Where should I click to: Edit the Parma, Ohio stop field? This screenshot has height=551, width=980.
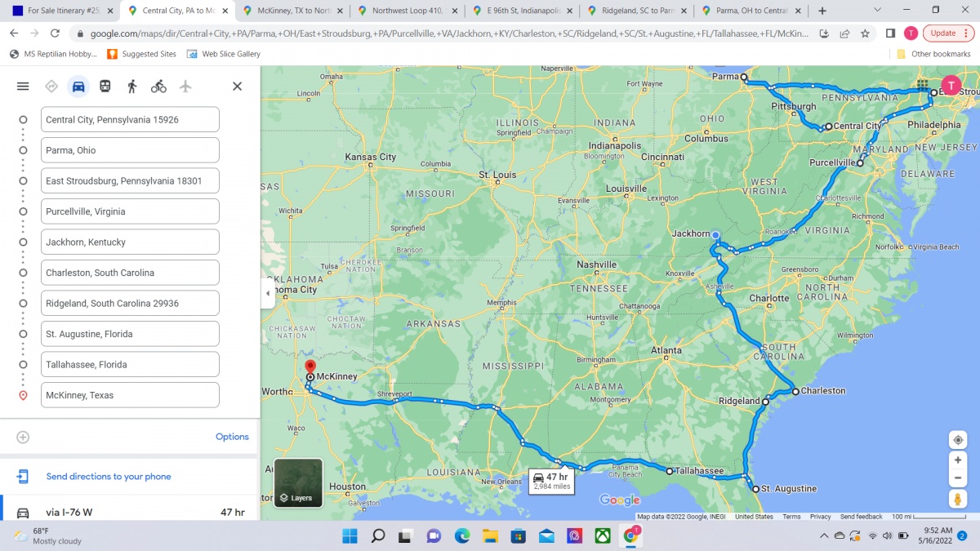click(130, 150)
